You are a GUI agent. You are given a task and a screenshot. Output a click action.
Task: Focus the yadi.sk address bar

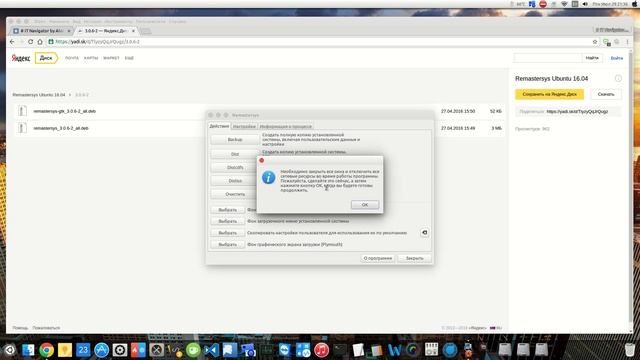coord(318,42)
